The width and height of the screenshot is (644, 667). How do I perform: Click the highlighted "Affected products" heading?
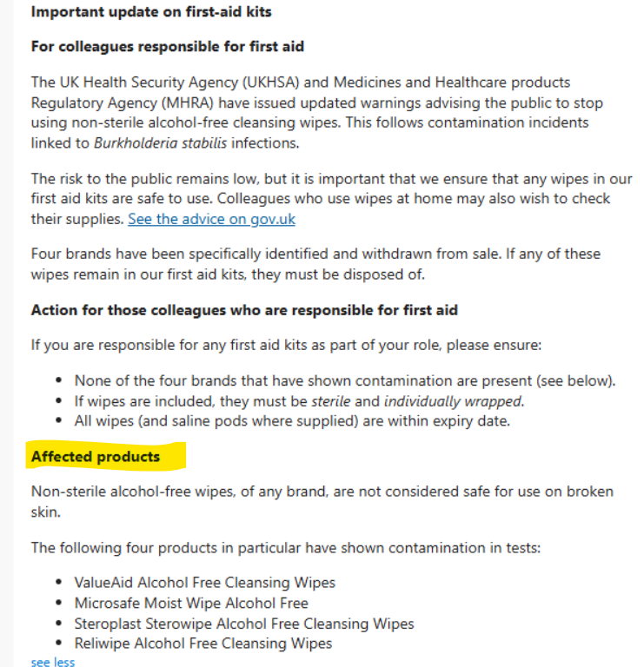(96, 457)
